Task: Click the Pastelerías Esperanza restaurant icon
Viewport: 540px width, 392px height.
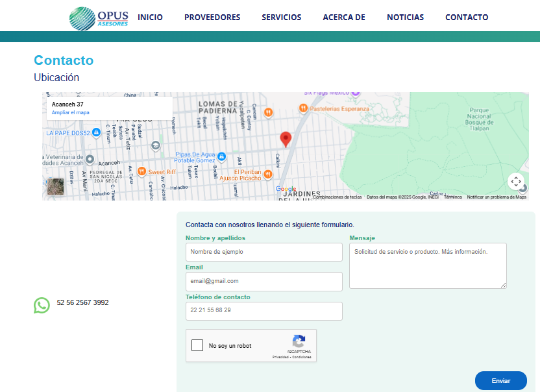Action: pyautogui.click(x=304, y=108)
